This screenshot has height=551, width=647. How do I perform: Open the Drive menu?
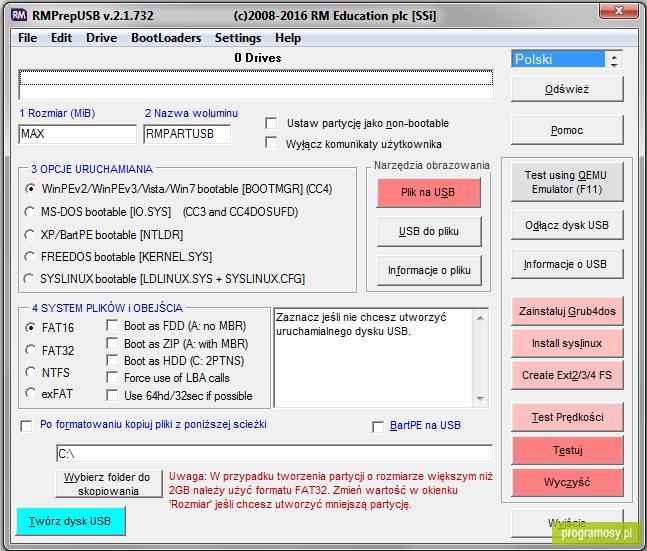coord(102,38)
